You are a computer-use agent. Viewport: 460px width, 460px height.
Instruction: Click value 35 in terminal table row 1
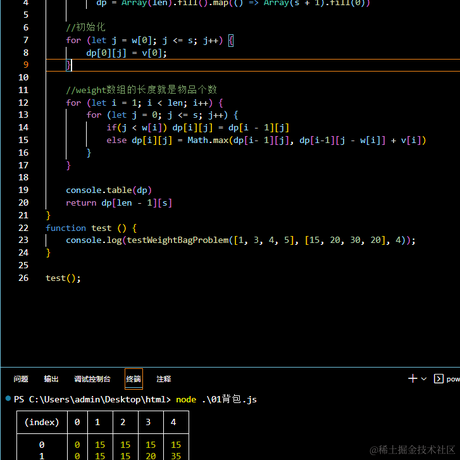pos(176,456)
